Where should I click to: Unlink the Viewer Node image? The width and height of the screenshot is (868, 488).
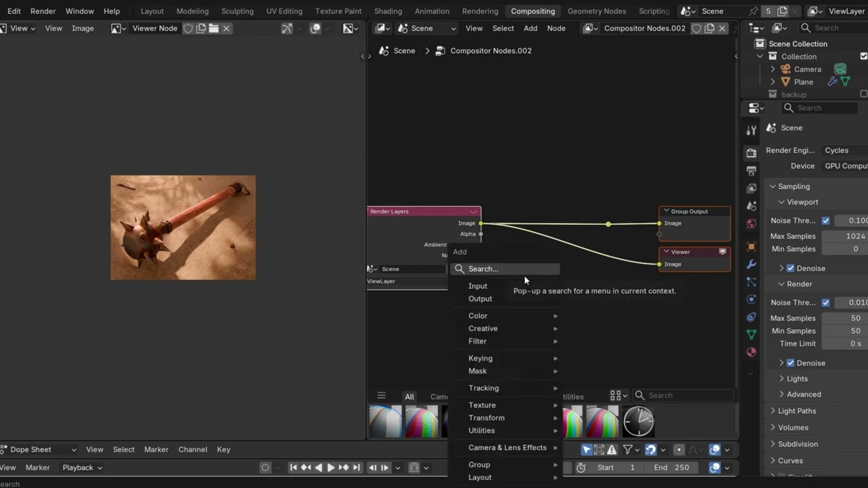click(226, 28)
